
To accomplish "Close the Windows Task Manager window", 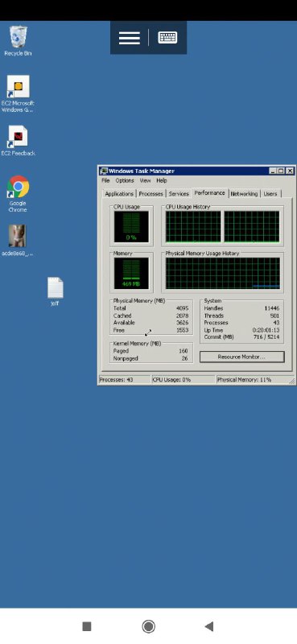I will pos(290,171).
